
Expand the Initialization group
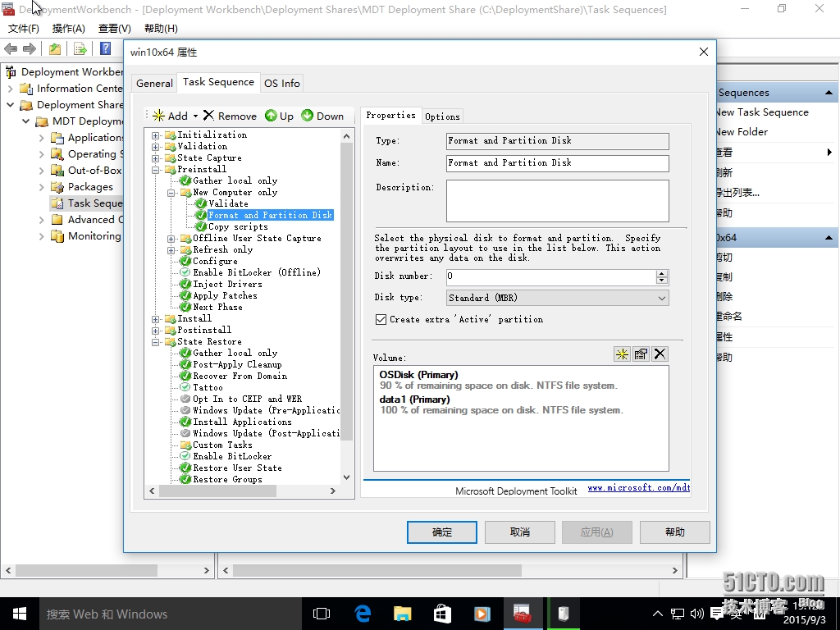tap(155, 135)
